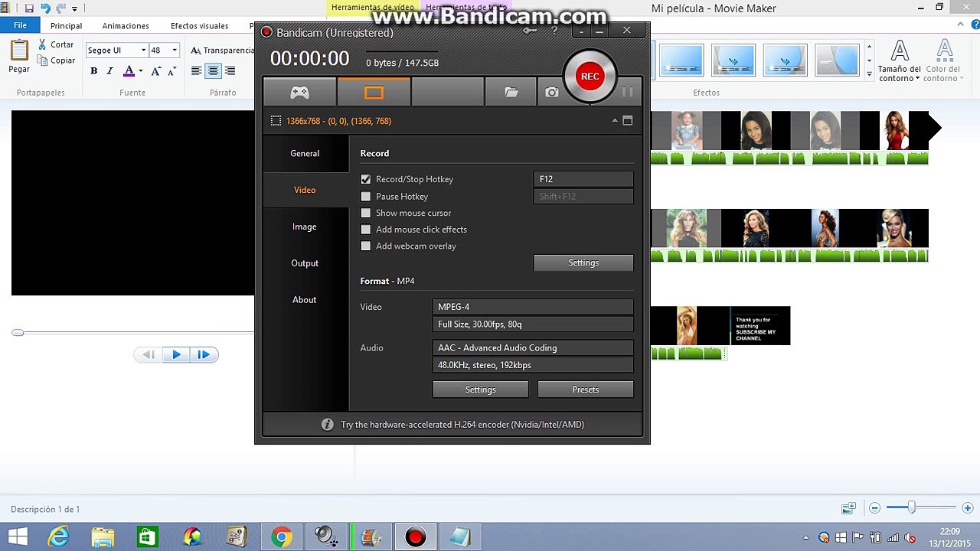Click Settings button in Record section

click(x=583, y=262)
